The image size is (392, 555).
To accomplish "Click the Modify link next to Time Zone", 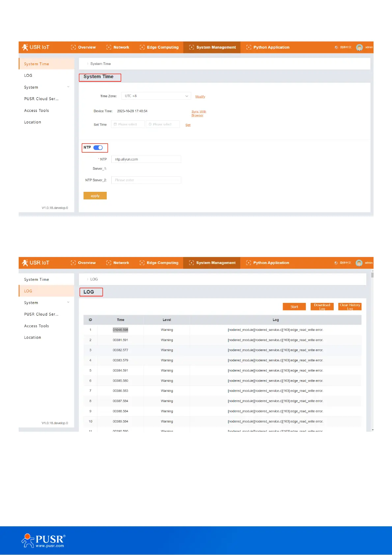I will tap(200, 97).
